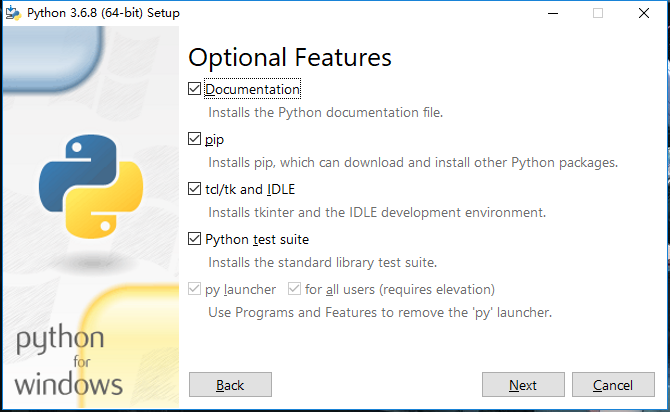Cancel the Python installation
The width and height of the screenshot is (670, 412).
[612, 385]
